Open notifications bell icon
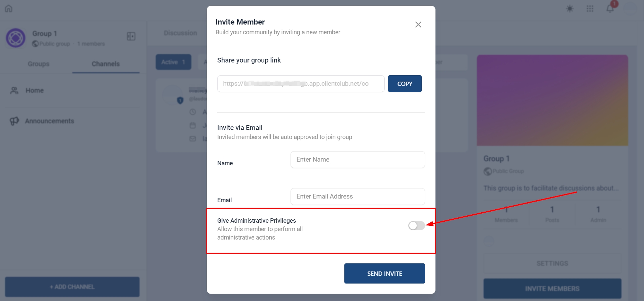The image size is (644, 301). [610, 8]
